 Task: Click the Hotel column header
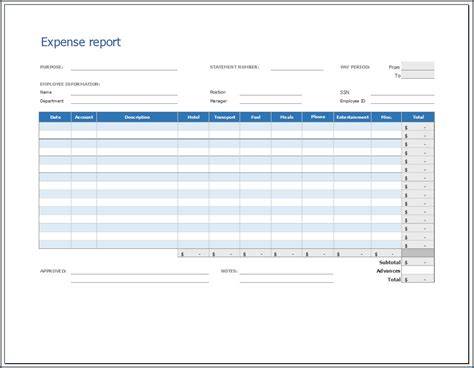coord(193,117)
